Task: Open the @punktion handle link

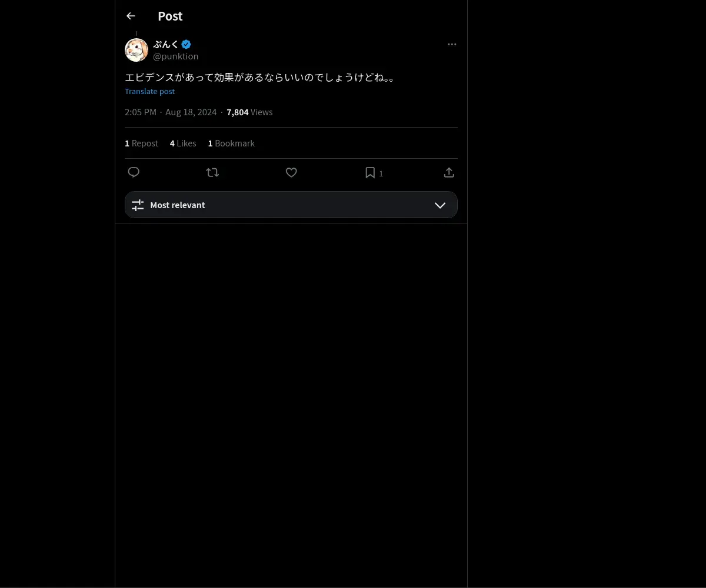Action: click(175, 56)
